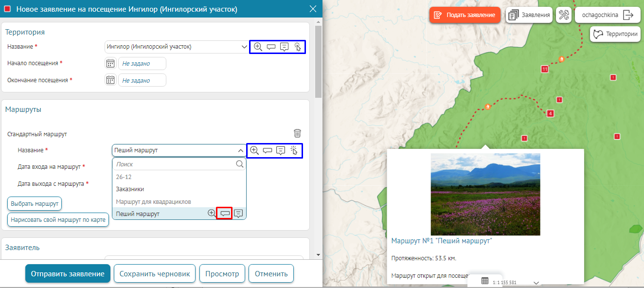644x288 pixels.
Task: Click magnifier icon next to Пеший маршрут field
Action: pos(254,150)
